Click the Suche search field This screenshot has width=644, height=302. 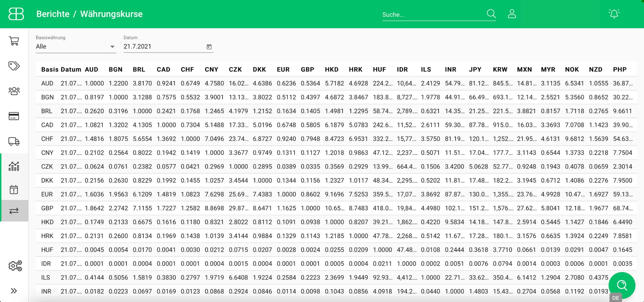[x=433, y=14]
